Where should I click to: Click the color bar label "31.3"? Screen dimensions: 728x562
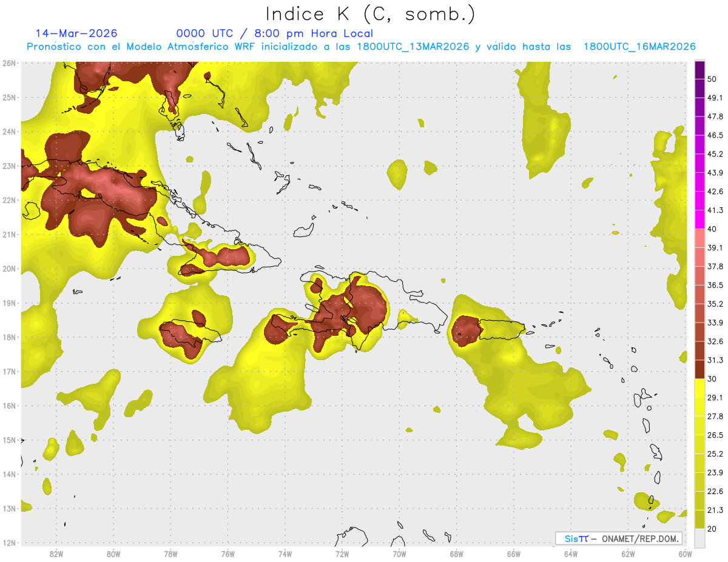pyautogui.click(x=715, y=360)
